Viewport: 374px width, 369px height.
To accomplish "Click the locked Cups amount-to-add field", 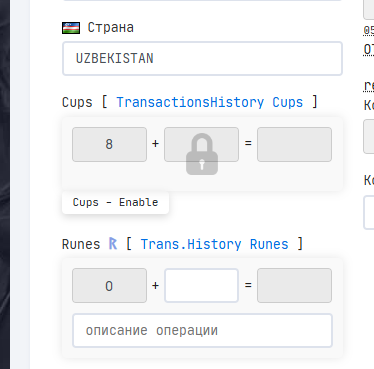I will click(x=201, y=144).
